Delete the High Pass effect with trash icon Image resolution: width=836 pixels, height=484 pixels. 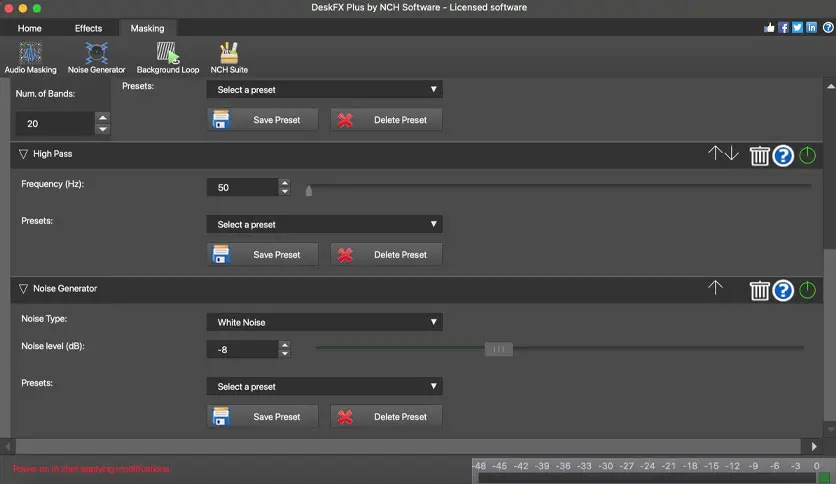(759, 156)
